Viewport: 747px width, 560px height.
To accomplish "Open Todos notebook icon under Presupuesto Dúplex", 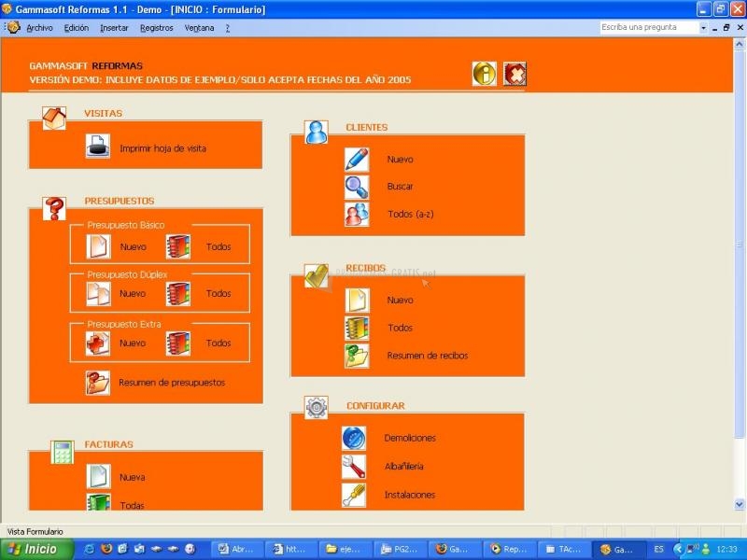I will (178, 293).
